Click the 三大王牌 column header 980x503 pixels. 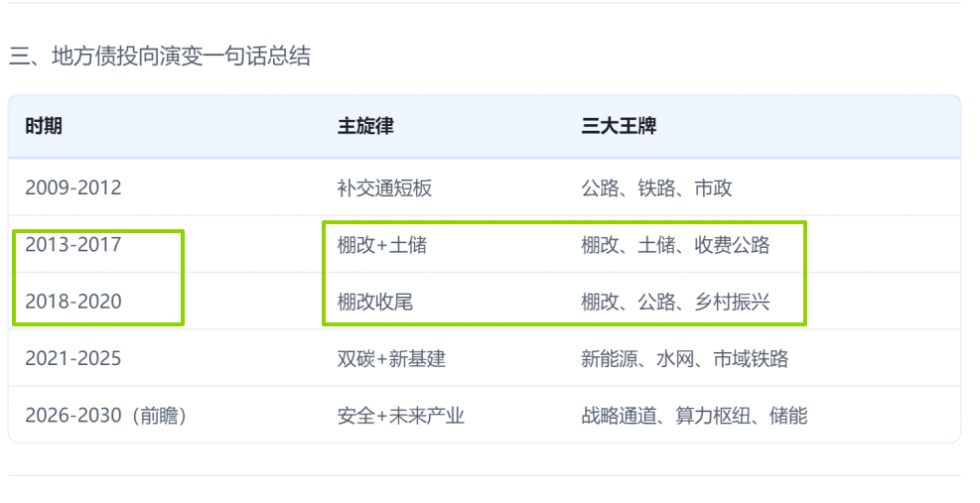pos(619,127)
